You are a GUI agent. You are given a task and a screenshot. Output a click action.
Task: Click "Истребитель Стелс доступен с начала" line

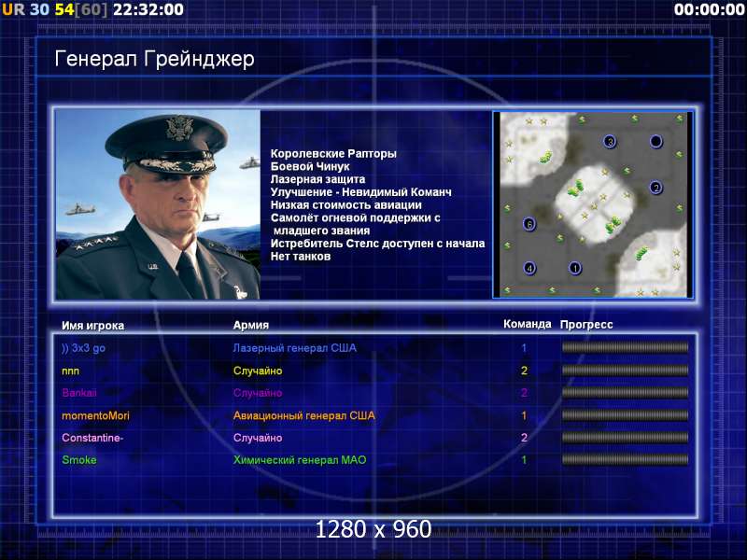378,244
